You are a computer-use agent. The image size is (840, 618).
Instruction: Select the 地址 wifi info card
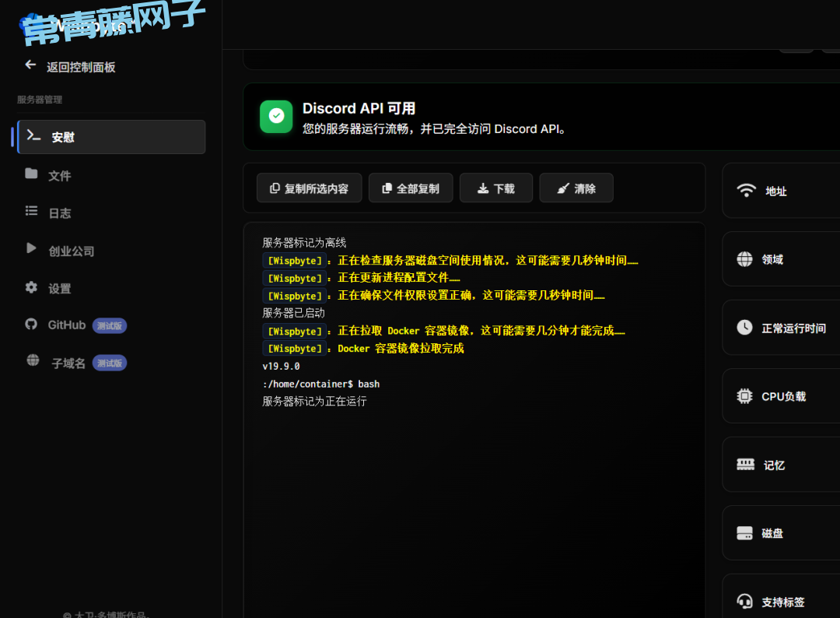pos(782,191)
